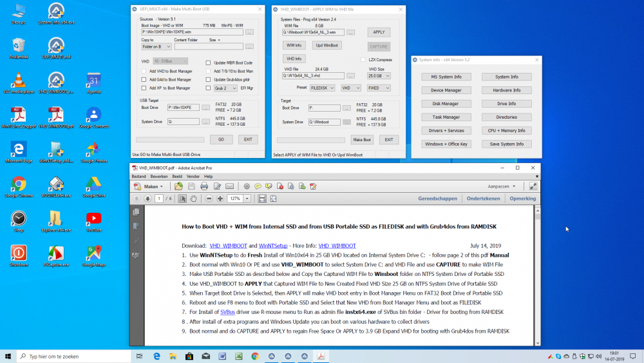Click the fit page scrolling icon
Image resolution: width=644 pixels, height=363 pixels.
pyautogui.click(x=262, y=199)
